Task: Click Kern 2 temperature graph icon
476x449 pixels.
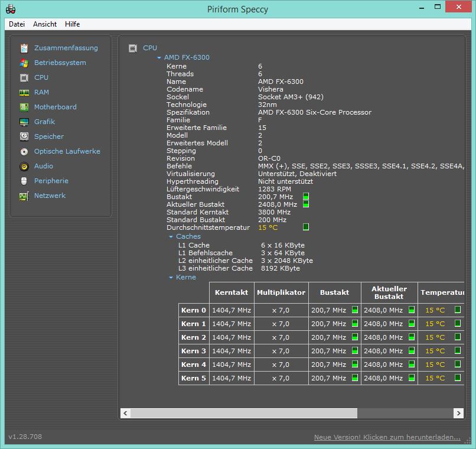Action: click(x=458, y=337)
